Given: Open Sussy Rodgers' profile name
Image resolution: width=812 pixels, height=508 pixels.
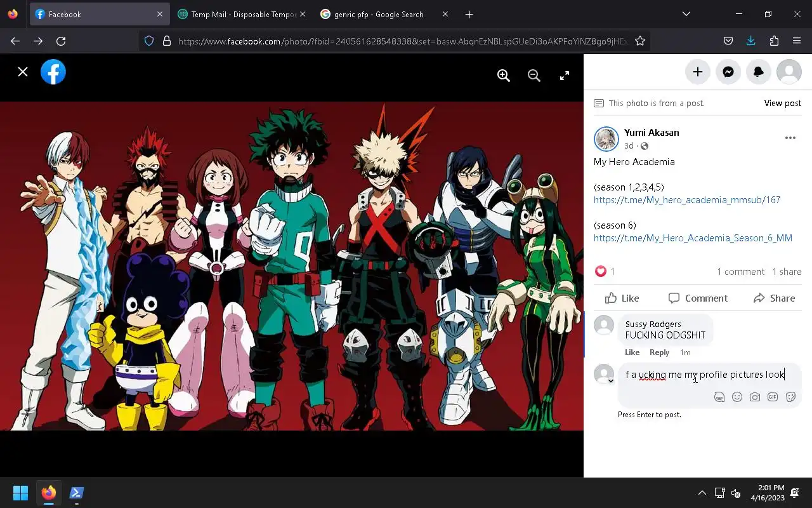Looking at the screenshot, I should pyautogui.click(x=653, y=324).
